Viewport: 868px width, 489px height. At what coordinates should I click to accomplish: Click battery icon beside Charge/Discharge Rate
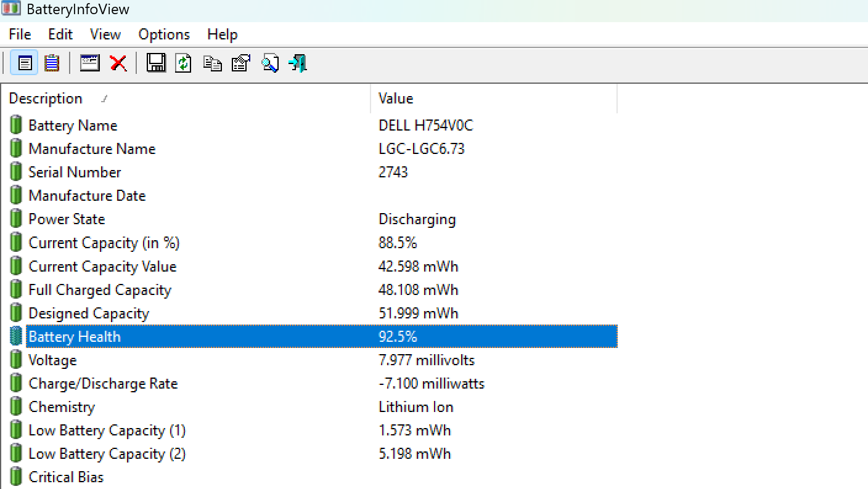(16, 383)
